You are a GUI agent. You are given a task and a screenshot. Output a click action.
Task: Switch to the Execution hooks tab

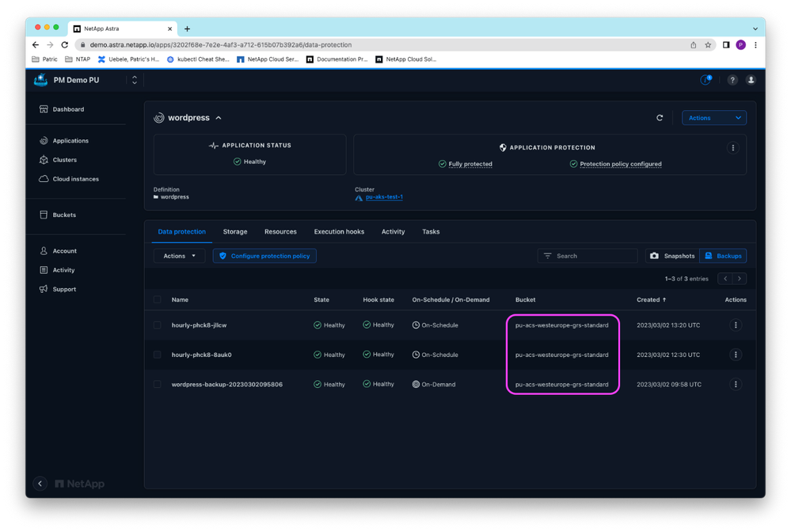339,232
